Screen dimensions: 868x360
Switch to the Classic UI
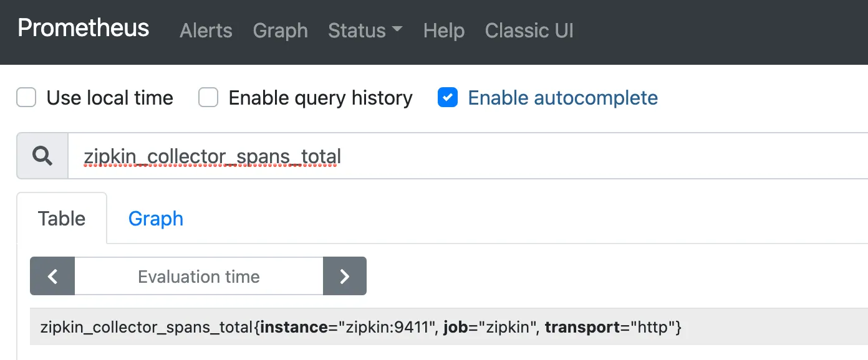[x=529, y=31]
